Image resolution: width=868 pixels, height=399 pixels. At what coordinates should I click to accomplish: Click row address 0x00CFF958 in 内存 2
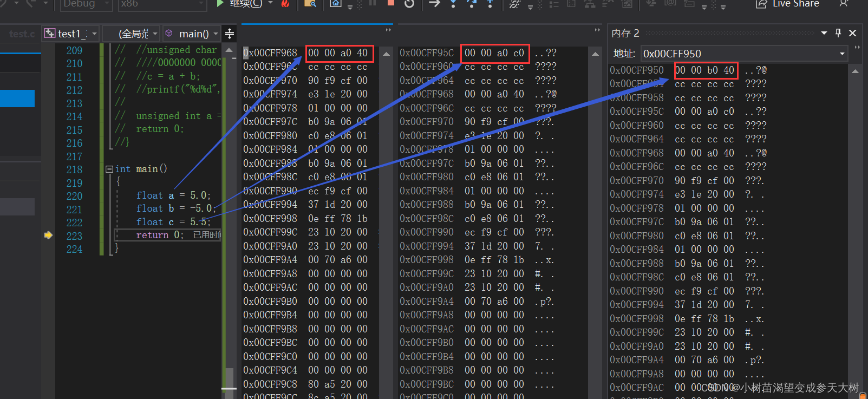point(636,98)
